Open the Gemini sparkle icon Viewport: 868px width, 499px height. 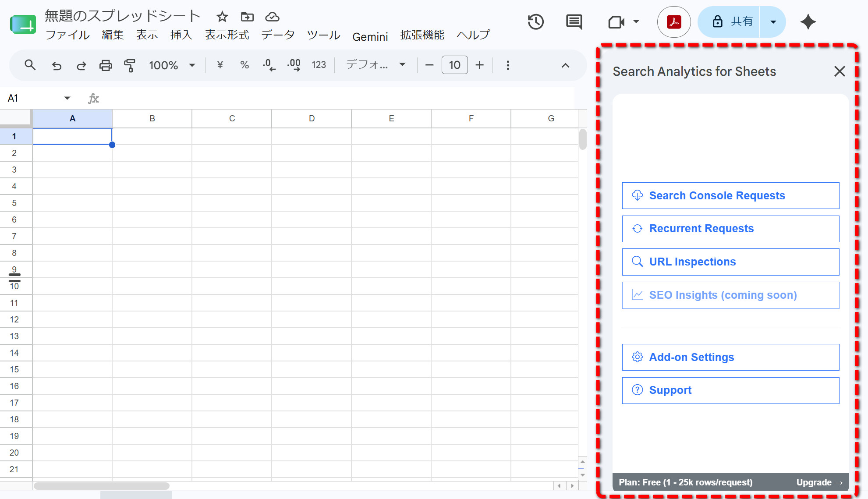coord(808,22)
